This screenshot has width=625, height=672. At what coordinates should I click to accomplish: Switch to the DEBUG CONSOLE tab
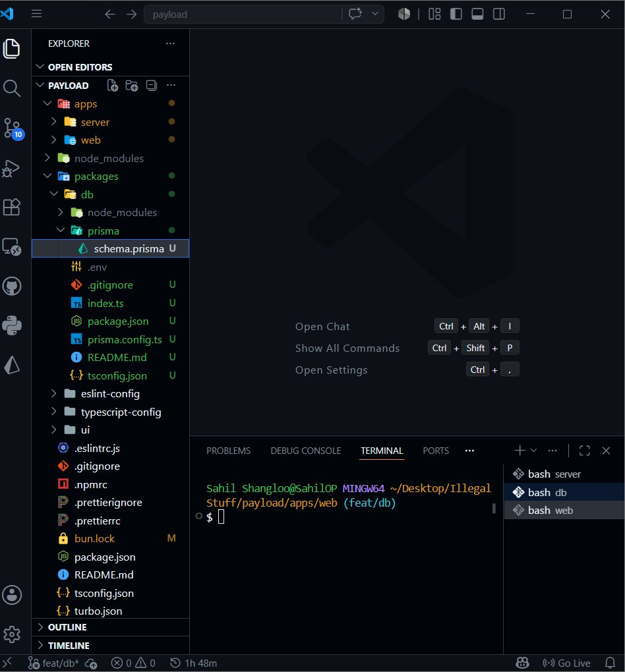[305, 451]
